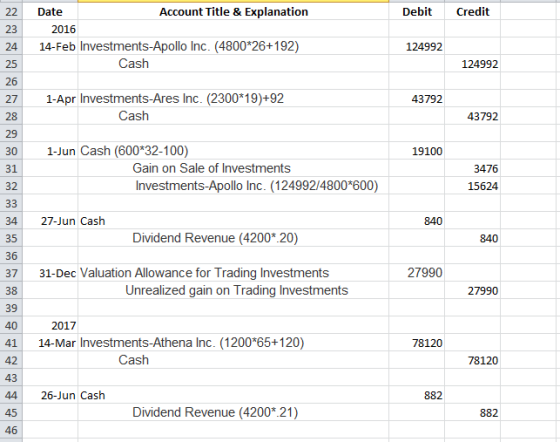Select row header 41

[11, 343]
